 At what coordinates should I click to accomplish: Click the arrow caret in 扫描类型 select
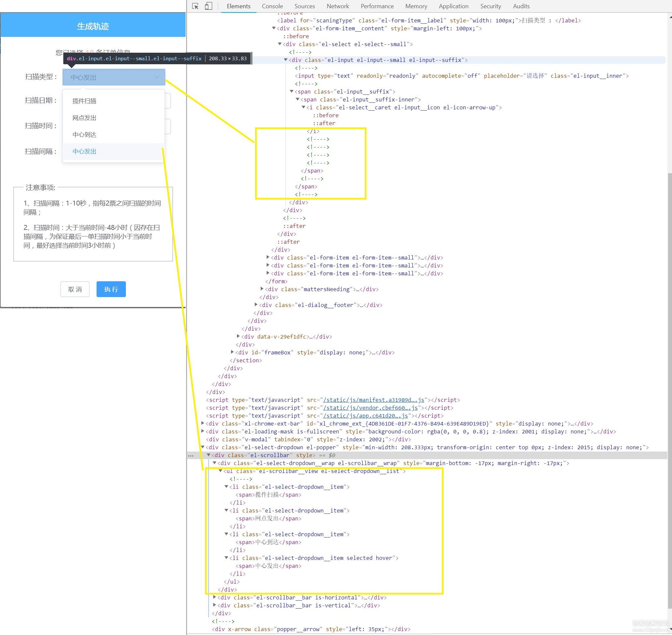click(157, 77)
